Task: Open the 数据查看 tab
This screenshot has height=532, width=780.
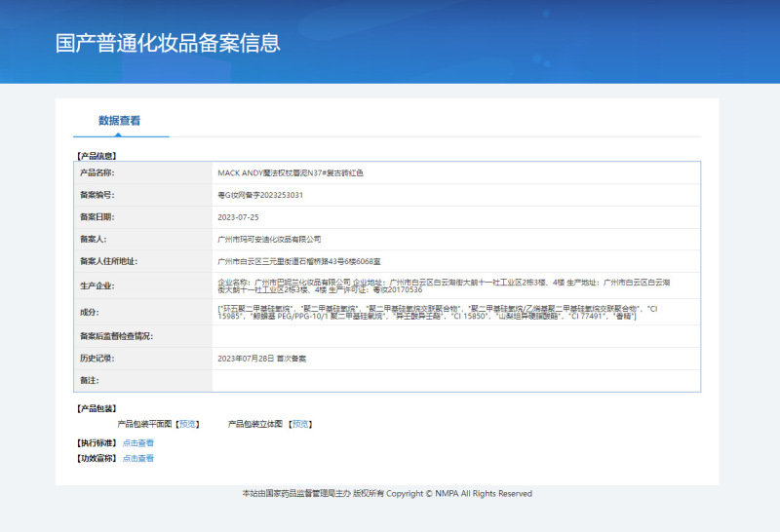Action: tap(119, 120)
